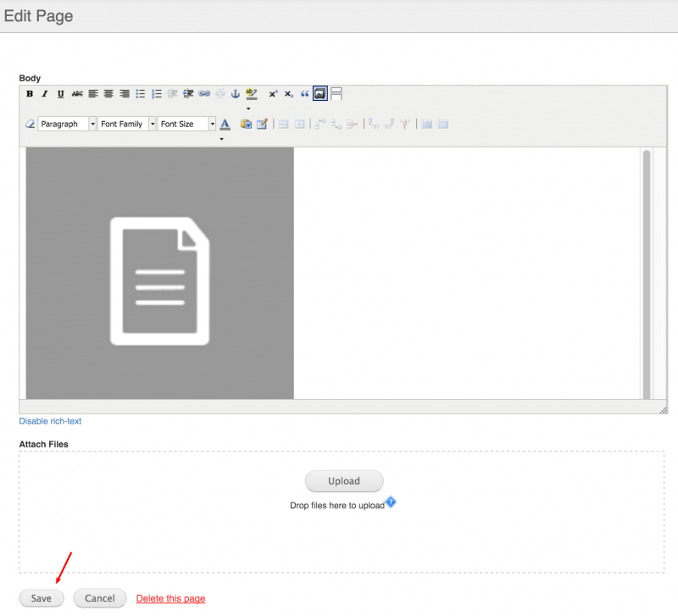The width and height of the screenshot is (678, 616).
Task: Click Delete this page link
Action: [171, 599]
